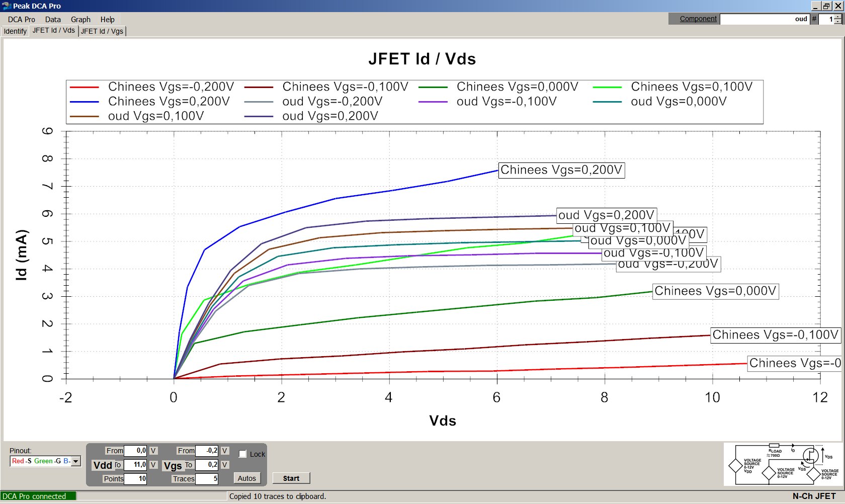This screenshot has height=504, width=845.
Task: Switch to the JFET Id / Vgs tab
Action: pyautogui.click(x=102, y=31)
